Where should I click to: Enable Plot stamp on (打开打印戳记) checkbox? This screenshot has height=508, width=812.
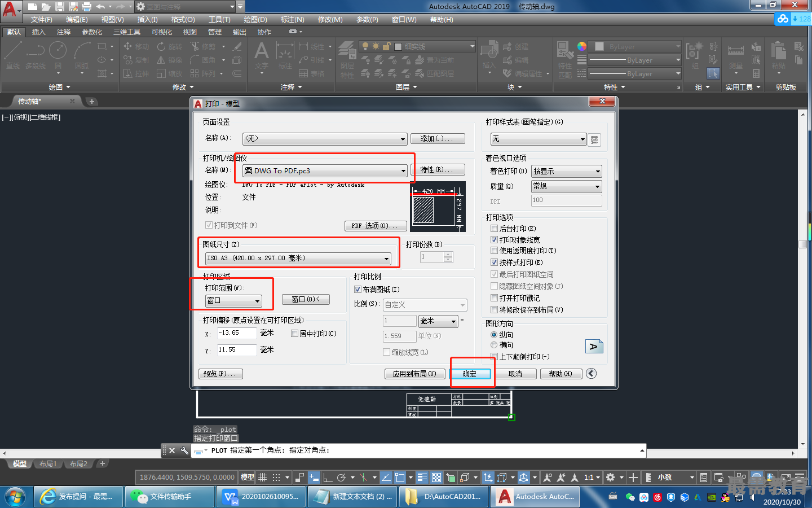click(x=494, y=298)
